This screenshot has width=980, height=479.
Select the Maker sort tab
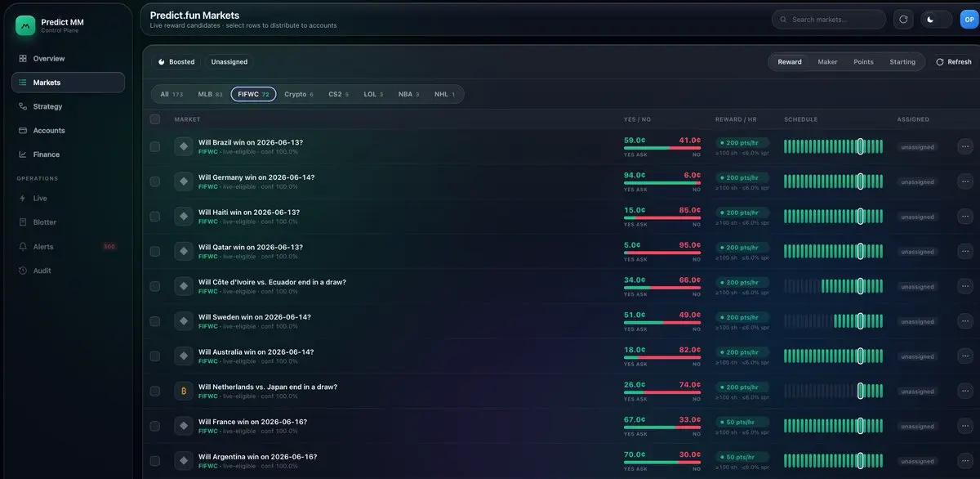tap(827, 62)
